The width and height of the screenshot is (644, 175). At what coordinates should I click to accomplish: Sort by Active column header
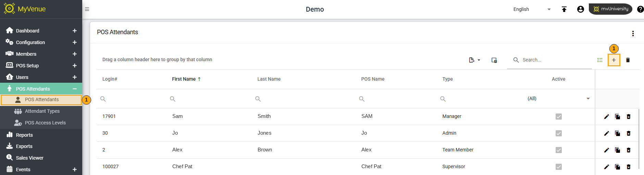[x=558, y=79]
